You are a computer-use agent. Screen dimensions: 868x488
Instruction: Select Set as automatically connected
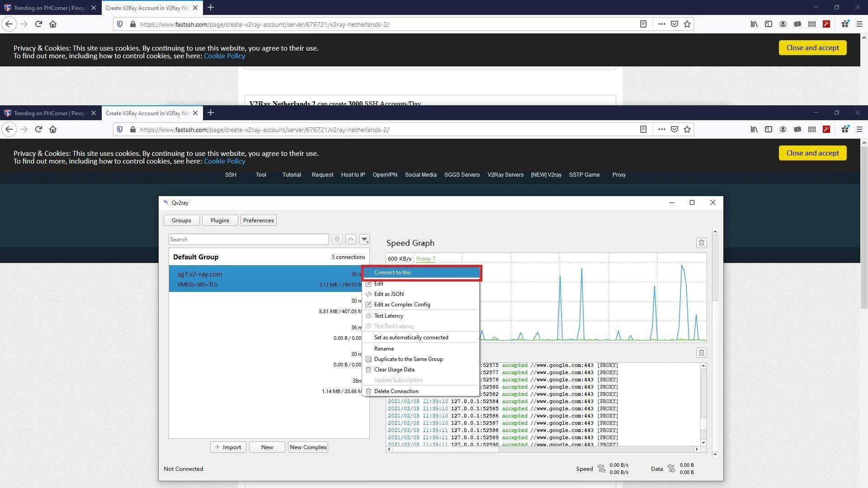tap(421, 338)
